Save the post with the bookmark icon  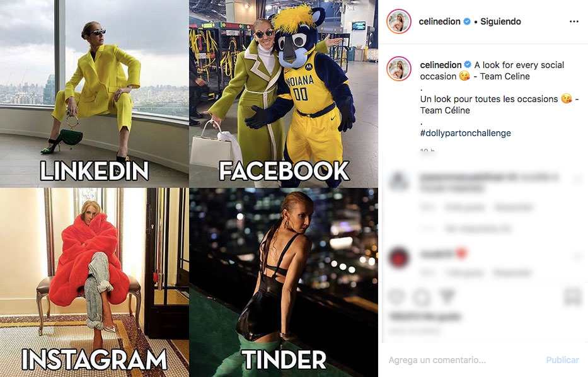tap(573, 296)
